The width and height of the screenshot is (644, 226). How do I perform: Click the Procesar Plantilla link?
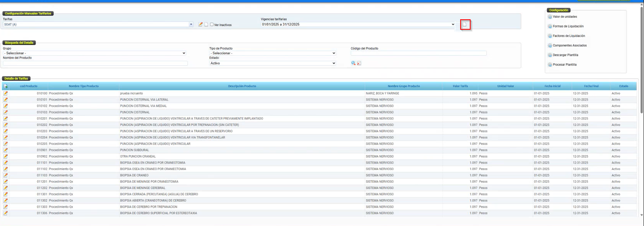[x=565, y=65]
